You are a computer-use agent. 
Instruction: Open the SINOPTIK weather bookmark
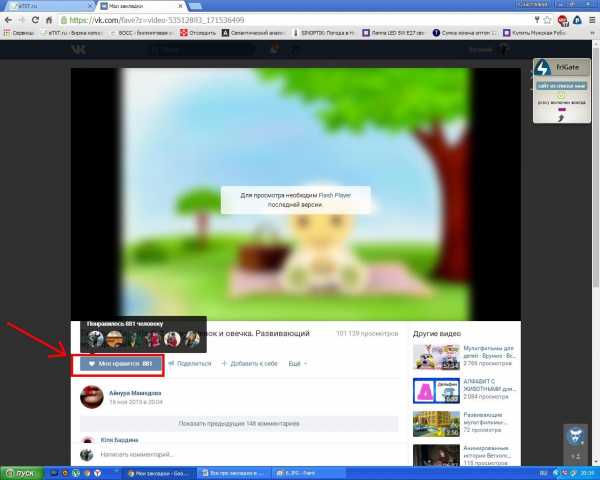324,33
